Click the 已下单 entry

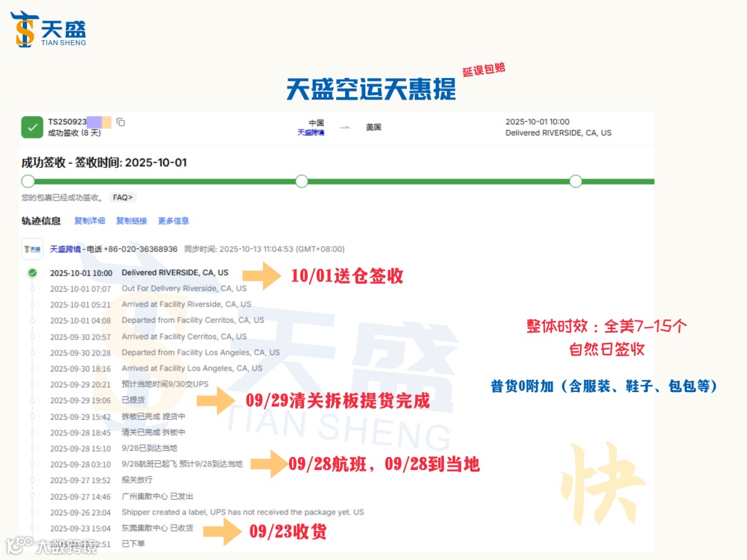tap(133, 544)
